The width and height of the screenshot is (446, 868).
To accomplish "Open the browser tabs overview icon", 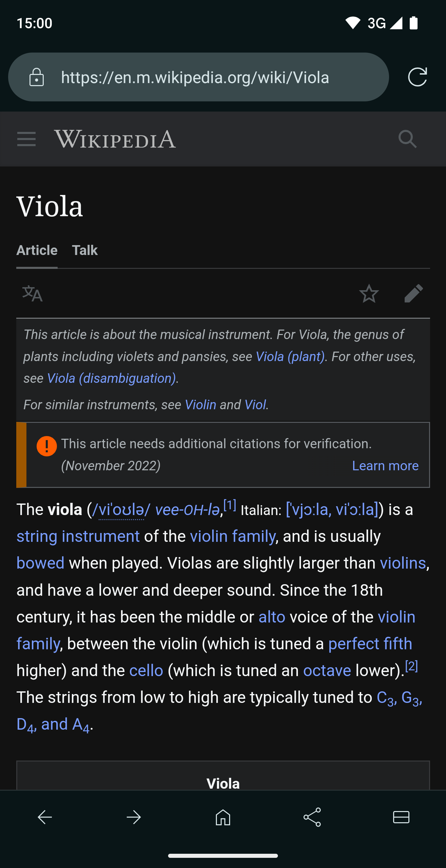I will 401,817.
